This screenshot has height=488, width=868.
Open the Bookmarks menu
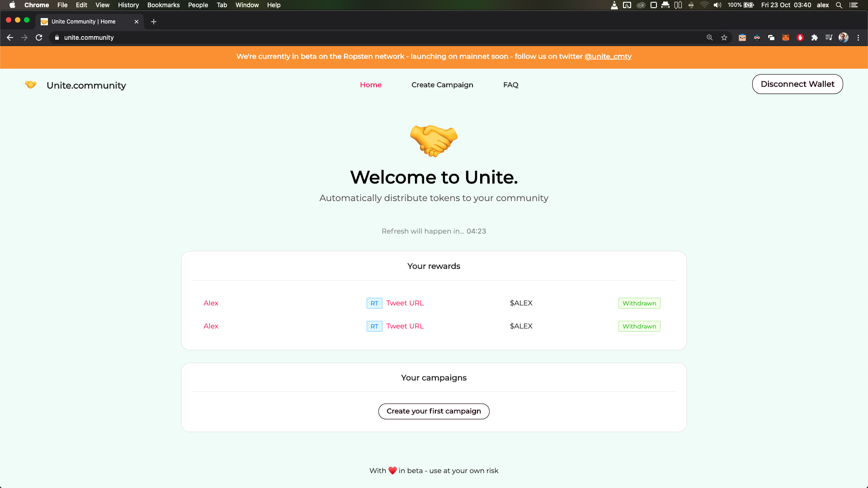coord(164,5)
